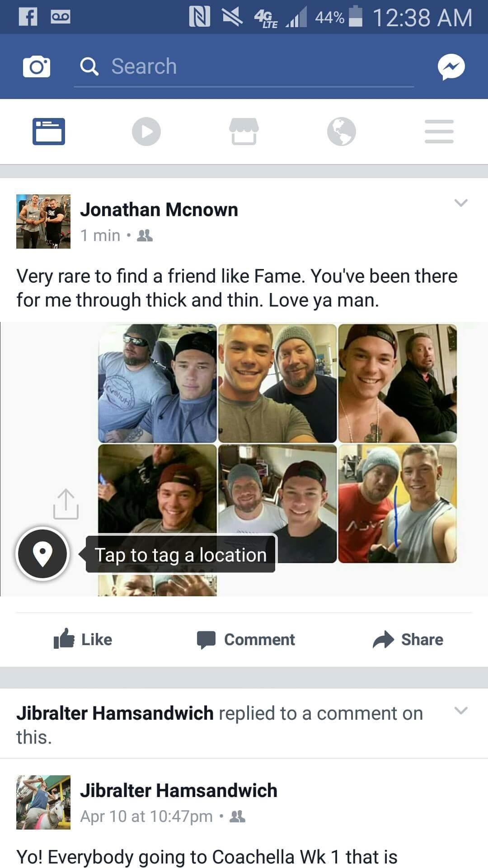Expand options chevron for Jibralter's post
Viewport: 488px width, 868px height.
pyautogui.click(x=461, y=710)
